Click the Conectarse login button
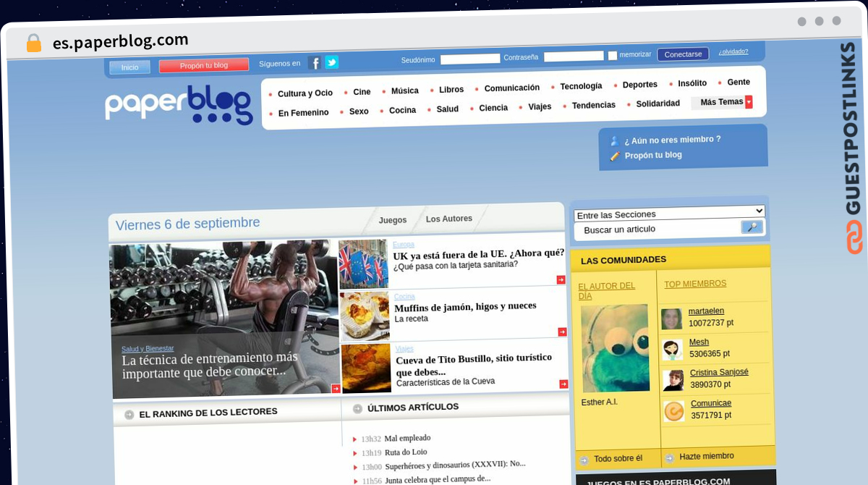This screenshot has height=485, width=868. pos(683,54)
